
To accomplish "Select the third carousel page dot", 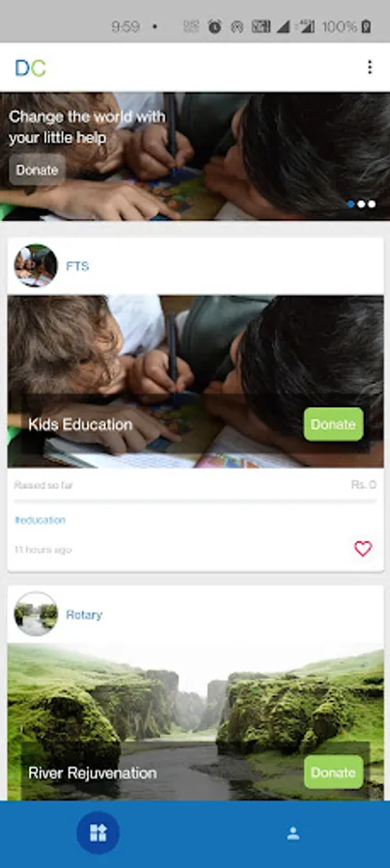I will click(x=372, y=203).
